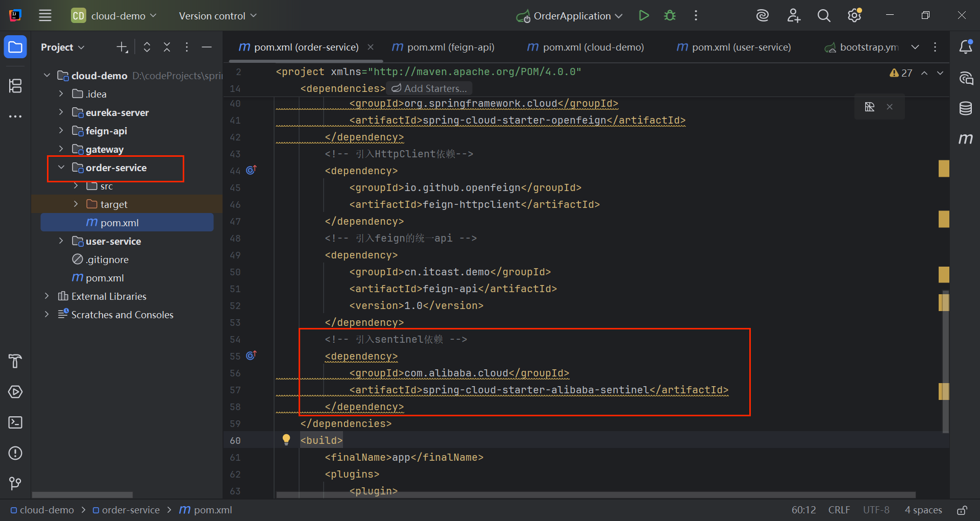
Task: Open AI chat tool window on right
Action: tap(966, 78)
